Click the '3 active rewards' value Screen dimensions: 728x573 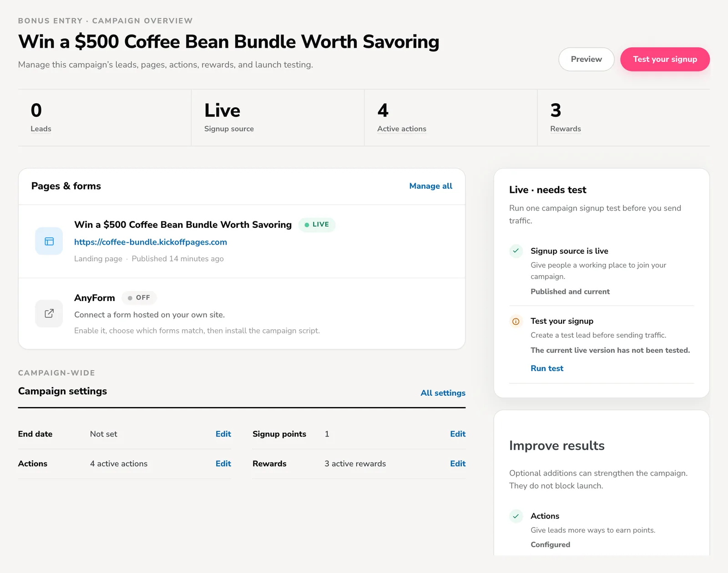pyautogui.click(x=355, y=463)
